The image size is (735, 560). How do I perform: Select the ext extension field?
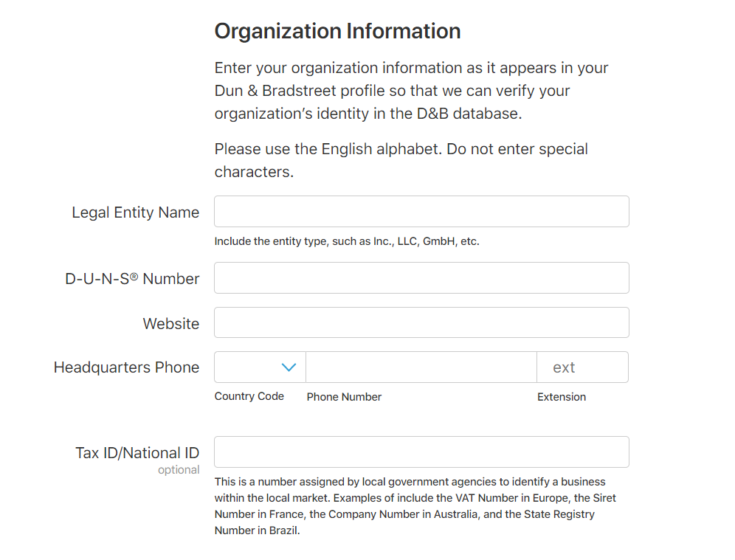coord(583,367)
